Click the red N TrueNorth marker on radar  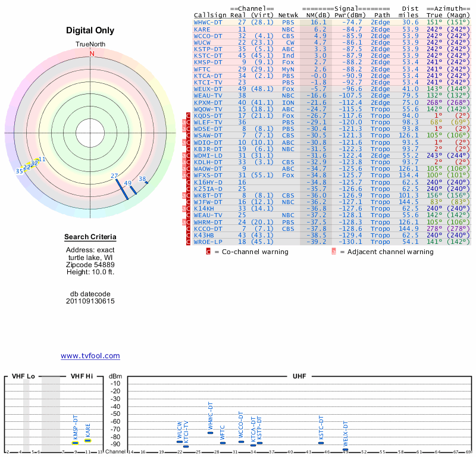(x=92, y=54)
